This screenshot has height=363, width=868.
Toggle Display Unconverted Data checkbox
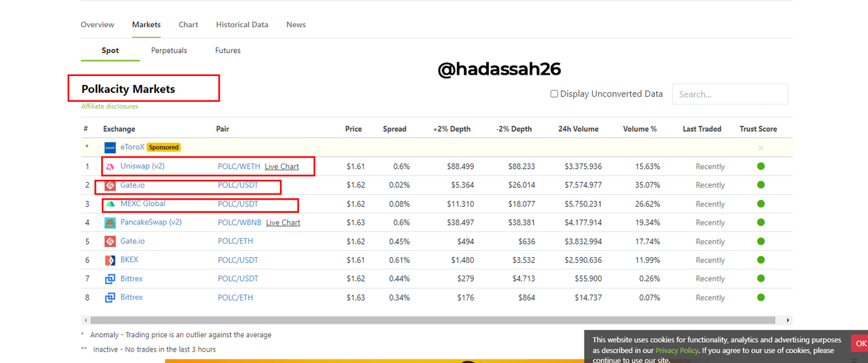554,94
